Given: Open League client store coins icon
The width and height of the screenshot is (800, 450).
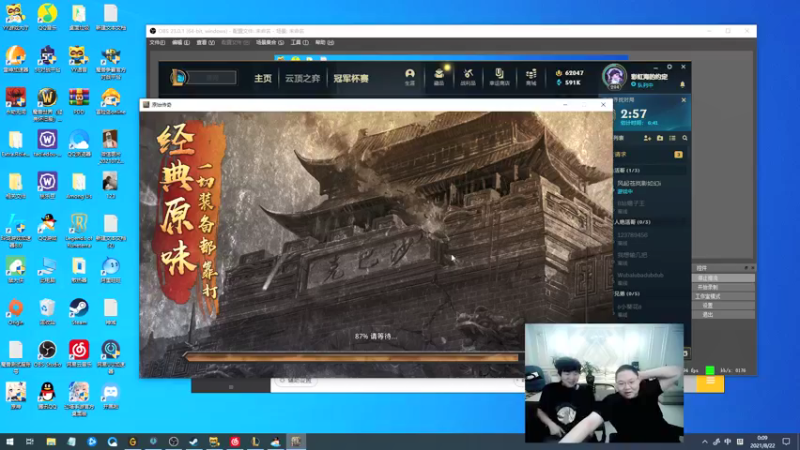Looking at the screenshot, I should (531, 77).
